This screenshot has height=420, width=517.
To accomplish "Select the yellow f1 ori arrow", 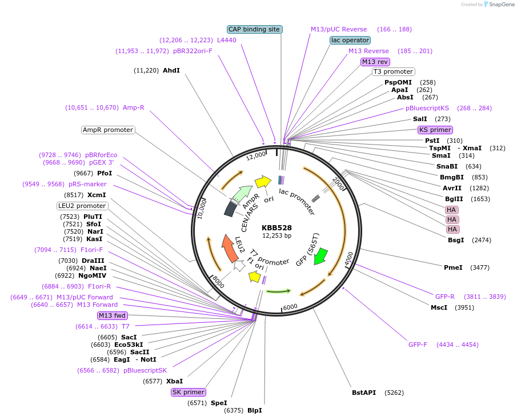I will (255, 277).
